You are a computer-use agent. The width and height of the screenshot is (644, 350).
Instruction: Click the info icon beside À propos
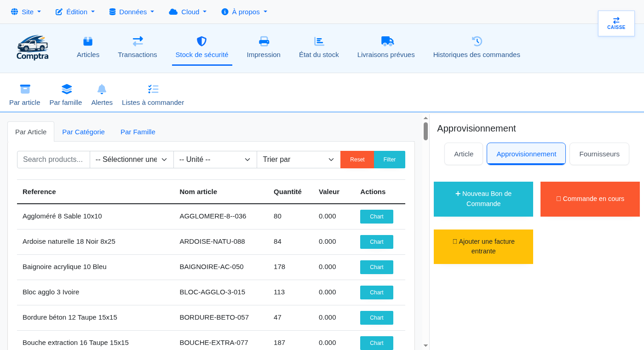pyautogui.click(x=224, y=11)
